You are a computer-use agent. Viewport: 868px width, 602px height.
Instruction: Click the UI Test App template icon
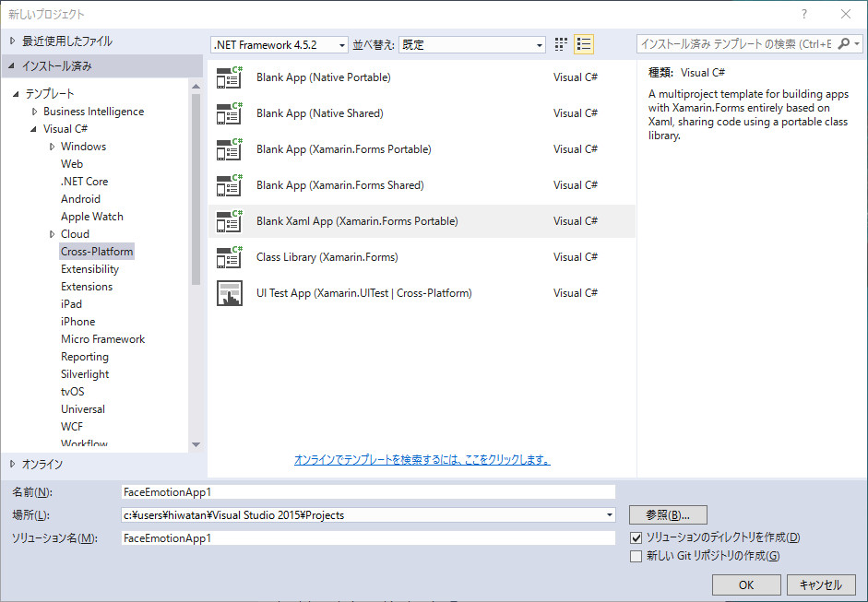coord(229,293)
